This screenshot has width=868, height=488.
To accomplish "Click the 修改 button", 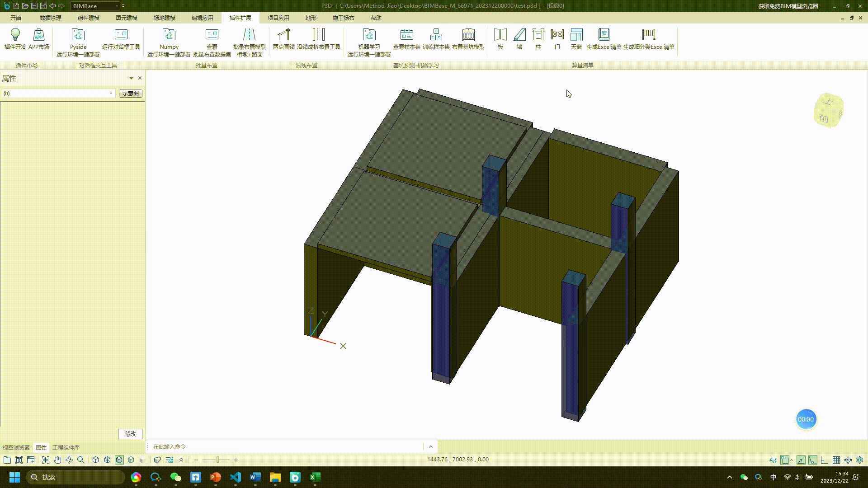I will tap(130, 434).
